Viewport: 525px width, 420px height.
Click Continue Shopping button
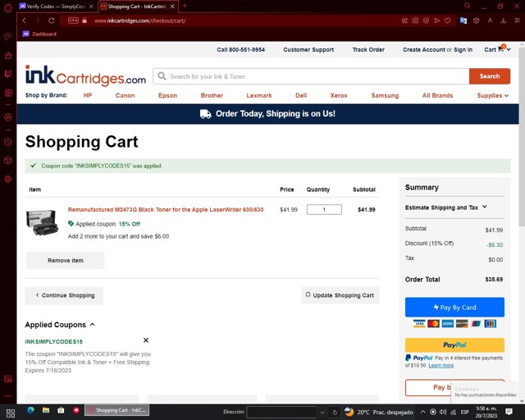click(x=64, y=295)
